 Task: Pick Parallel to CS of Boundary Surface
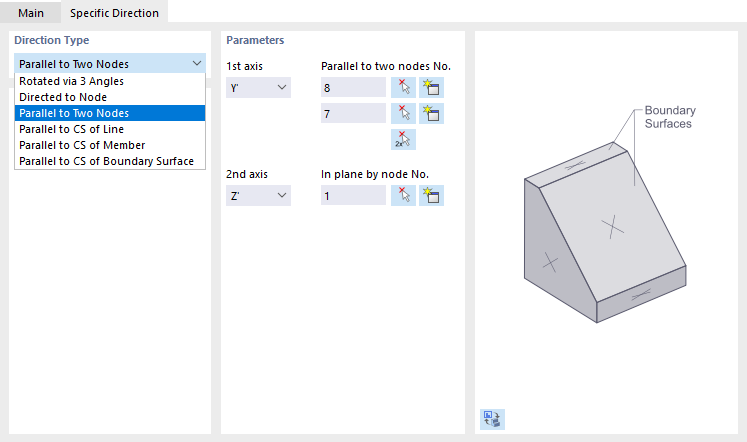(106, 161)
